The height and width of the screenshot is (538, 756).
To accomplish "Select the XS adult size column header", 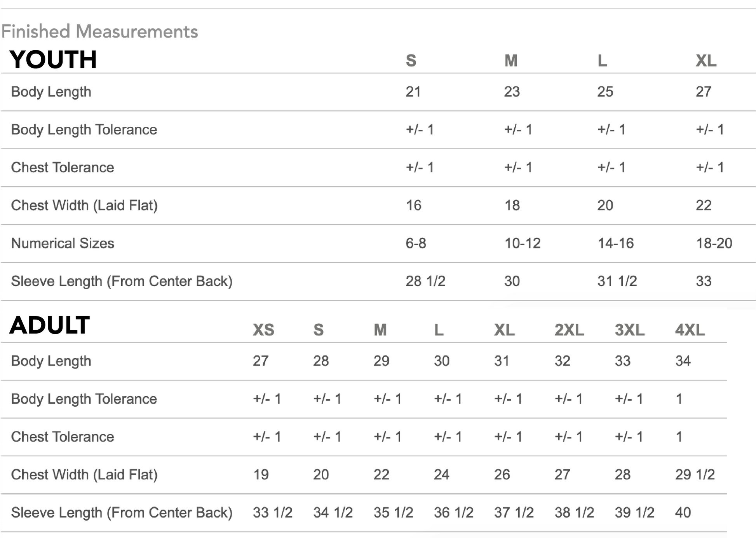I will [263, 330].
